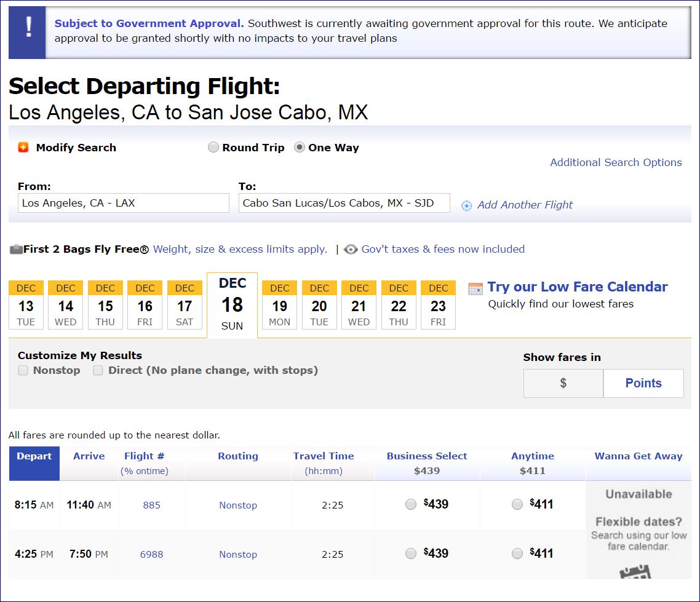The width and height of the screenshot is (700, 602).
Task: Expand Additional Search Options
Action: [x=616, y=162]
